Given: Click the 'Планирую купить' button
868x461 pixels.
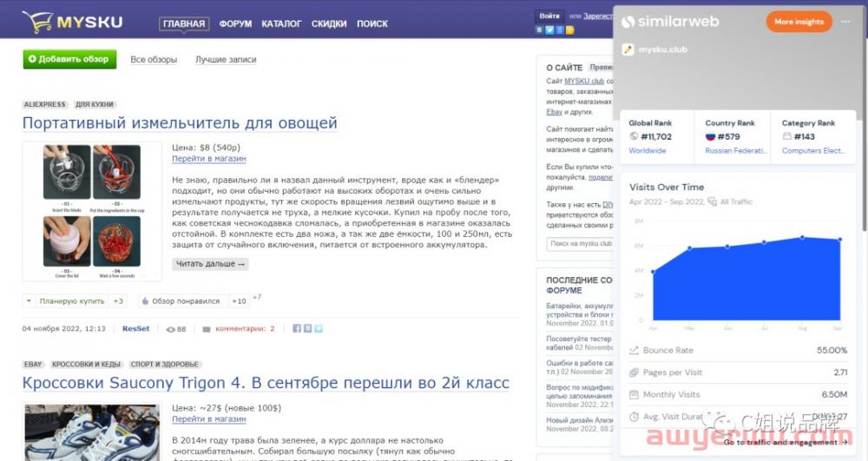Looking at the screenshot, I should (75, 301).
